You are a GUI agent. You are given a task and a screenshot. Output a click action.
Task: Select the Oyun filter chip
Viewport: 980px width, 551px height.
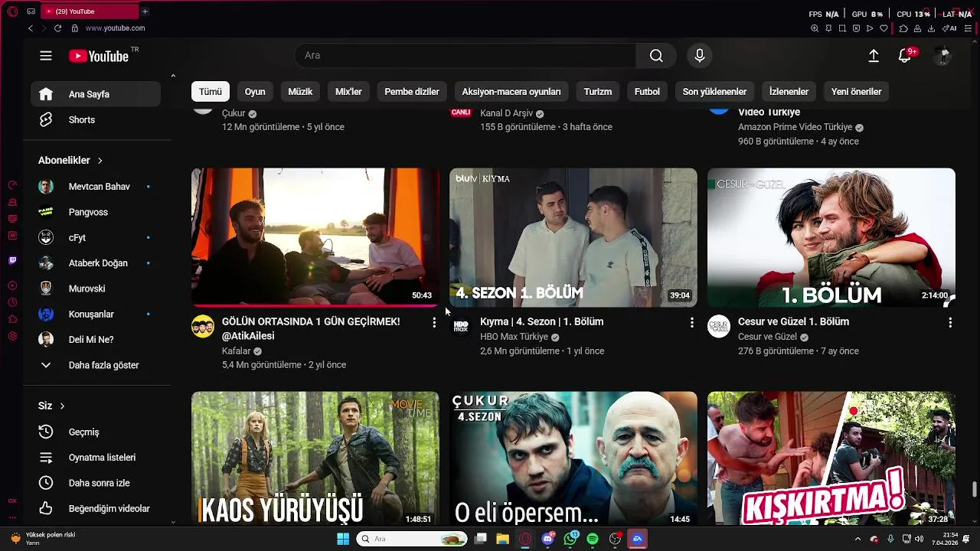(255, 92)
